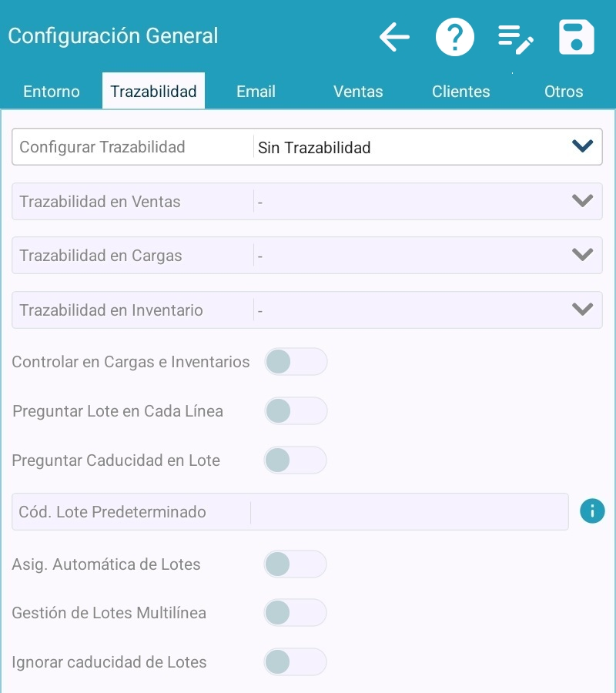This screenshot has height=693, width=616.
Task: Tap the back arrow icon
Action: [394, 37]
